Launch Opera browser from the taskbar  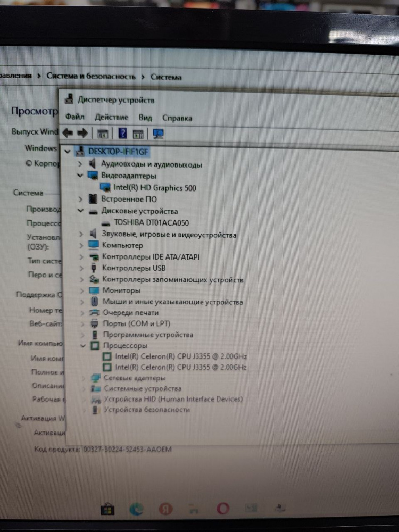point(223,509)
